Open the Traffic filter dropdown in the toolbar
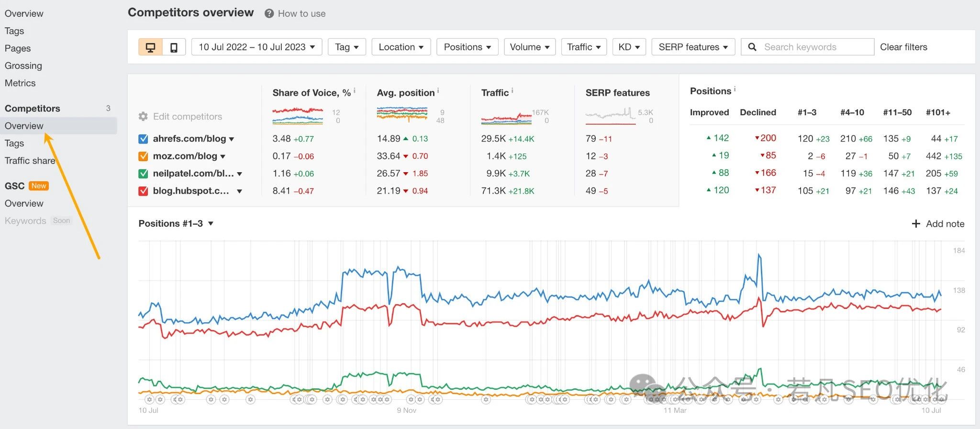The image size is (980, 429). pyautogui.click(x=584, y=47)
